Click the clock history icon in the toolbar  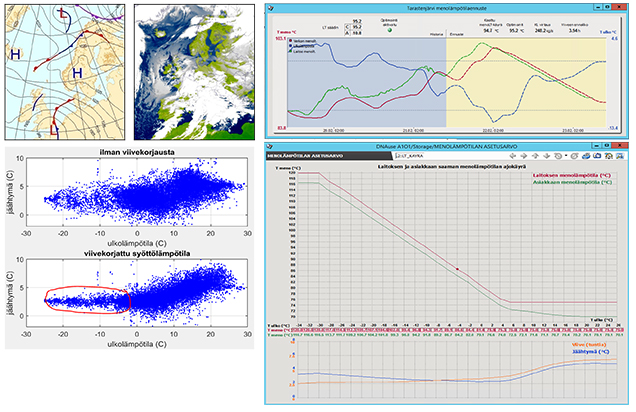pyautogui.click(x=556, y=157)
